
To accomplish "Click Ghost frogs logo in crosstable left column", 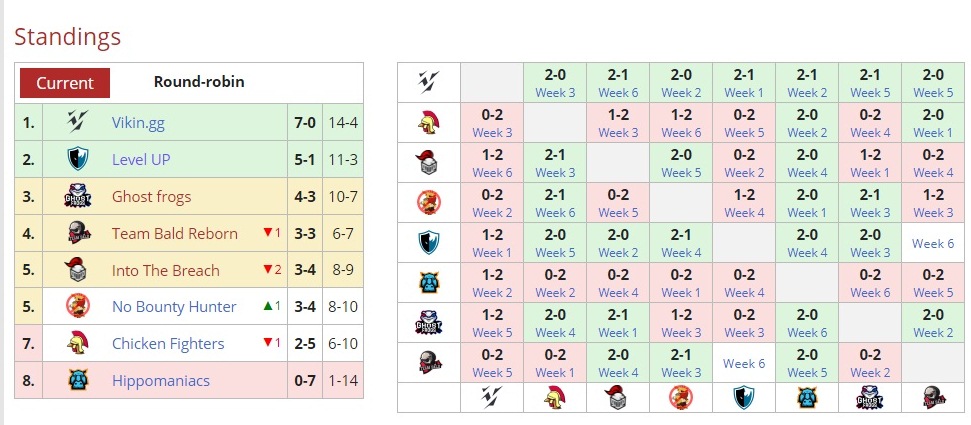I will tap(429, 322).
